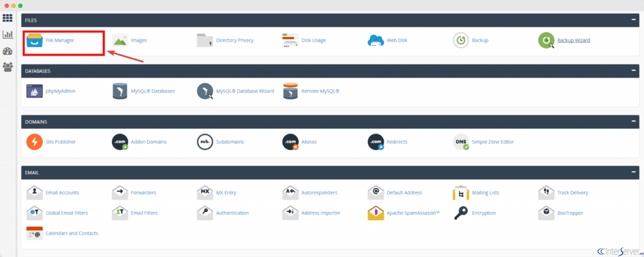The width and height of the screenshot is (644, 257).
Task: Open the MySQL Database Wizard icon
Action: 205,91
